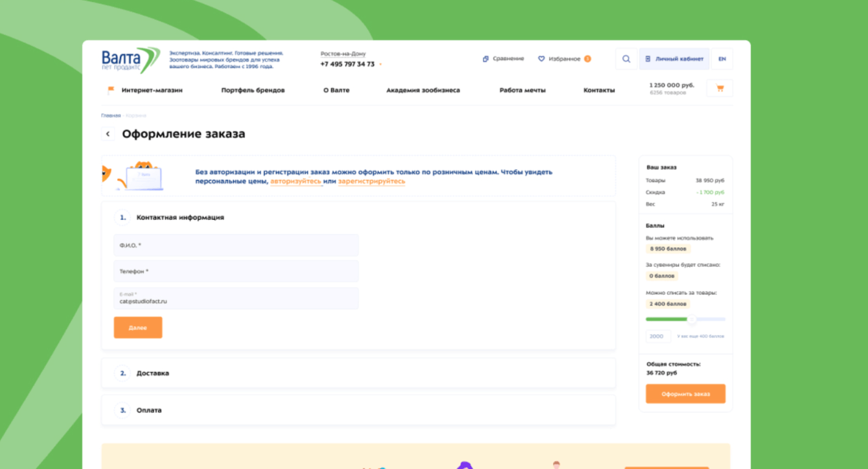Click the Оформление заказа heading
868x469 pixels.
183,134
